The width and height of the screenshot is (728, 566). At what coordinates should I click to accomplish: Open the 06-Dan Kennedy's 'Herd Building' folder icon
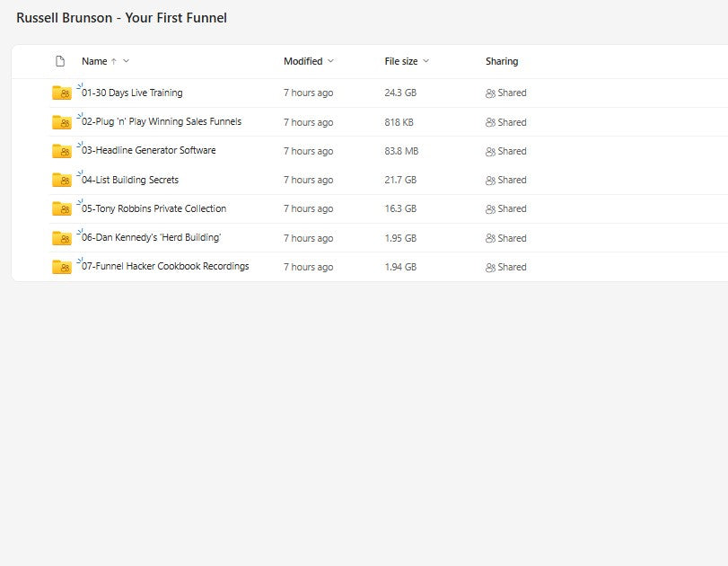[x=62, y=238]
